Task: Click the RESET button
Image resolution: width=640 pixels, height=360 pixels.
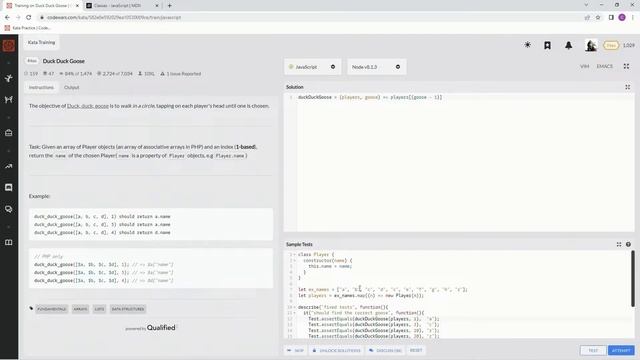Action: click(x=416, y=351)
